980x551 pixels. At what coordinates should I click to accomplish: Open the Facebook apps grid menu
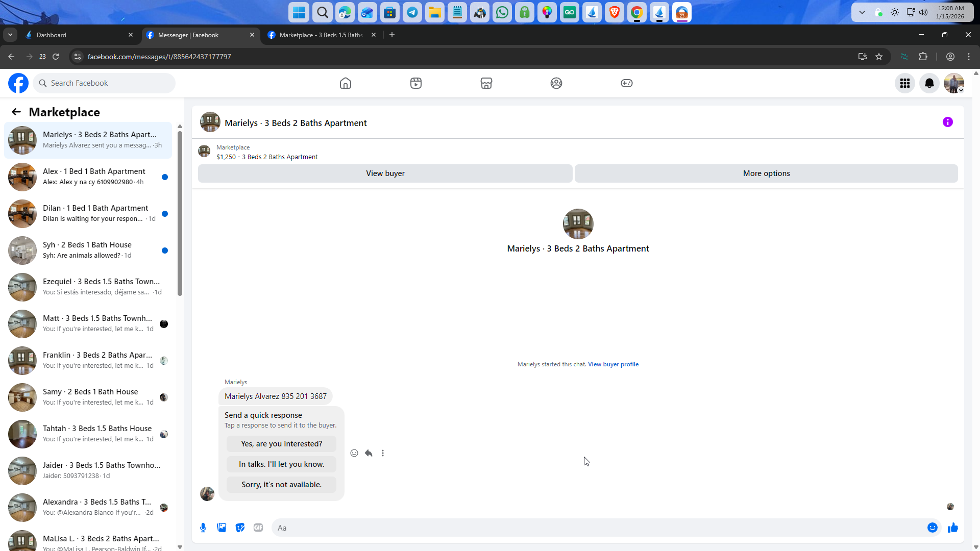coord(904,83)
